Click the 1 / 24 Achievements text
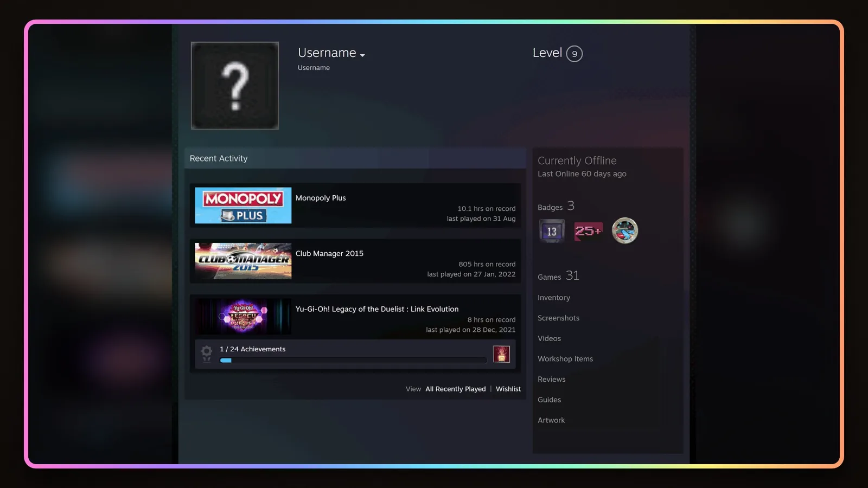The width and height of the screenshot is (868, 488). (x=252, y=349)
